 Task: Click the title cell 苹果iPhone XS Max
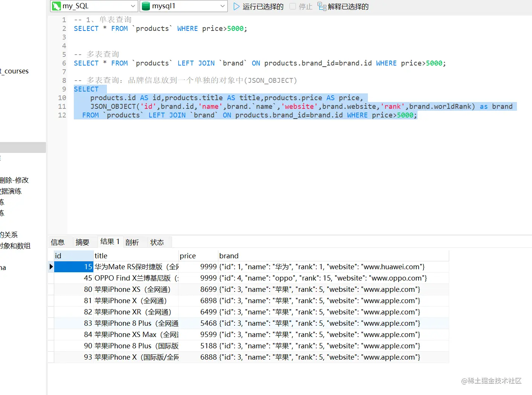click(x=136, y=334)
